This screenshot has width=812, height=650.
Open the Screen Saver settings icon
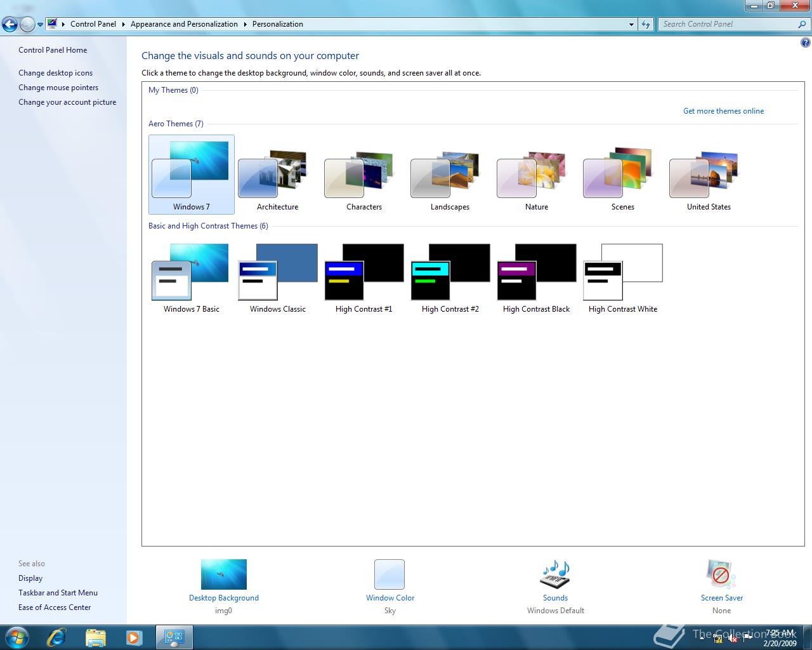[x=721, y=574]
